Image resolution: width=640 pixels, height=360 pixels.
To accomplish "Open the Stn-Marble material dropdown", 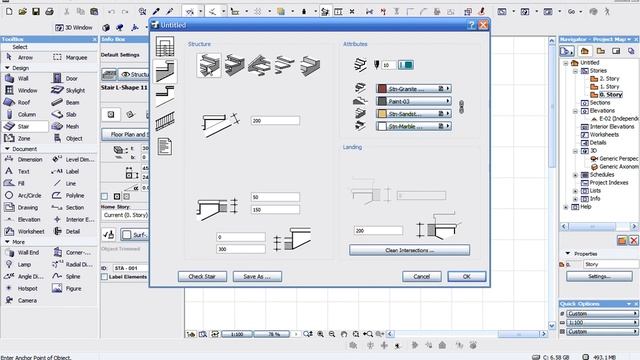I will click(413, 127).
